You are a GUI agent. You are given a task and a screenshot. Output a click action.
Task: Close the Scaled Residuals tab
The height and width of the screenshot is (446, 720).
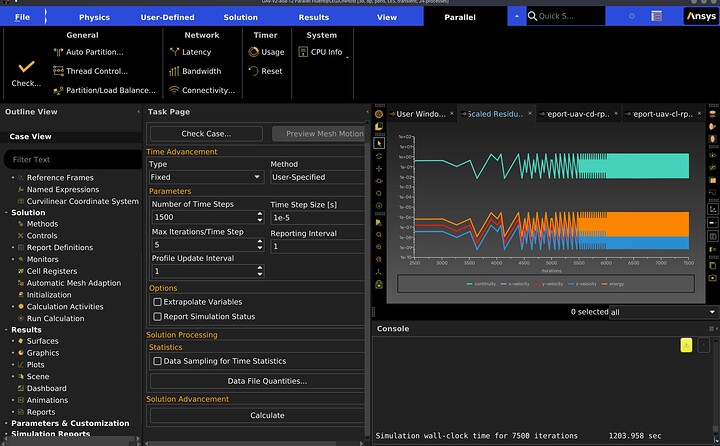click(x=530, y=113)
